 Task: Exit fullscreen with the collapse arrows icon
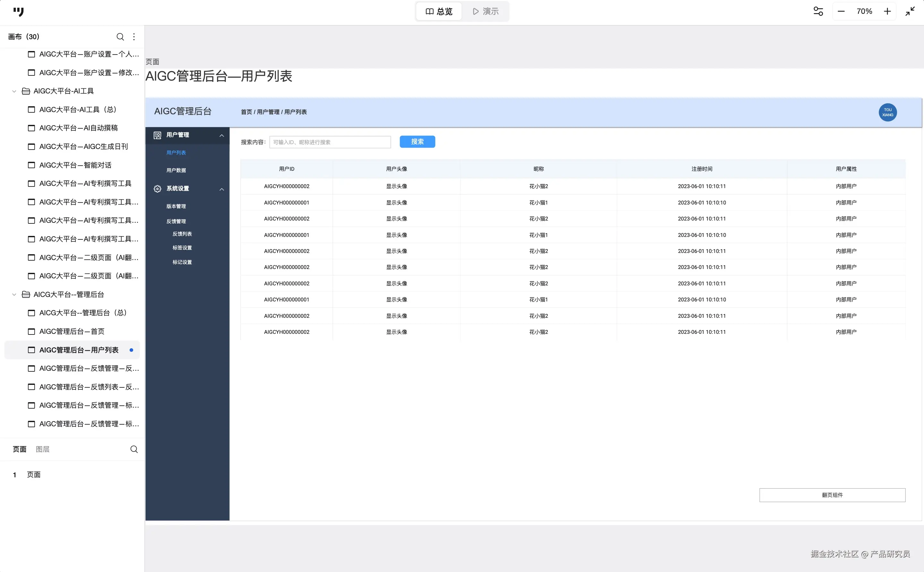click(910, 11)
